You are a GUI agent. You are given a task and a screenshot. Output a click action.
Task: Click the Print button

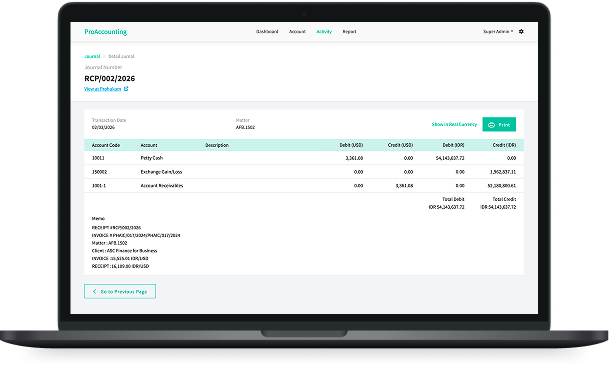click(x=499, y=124)
